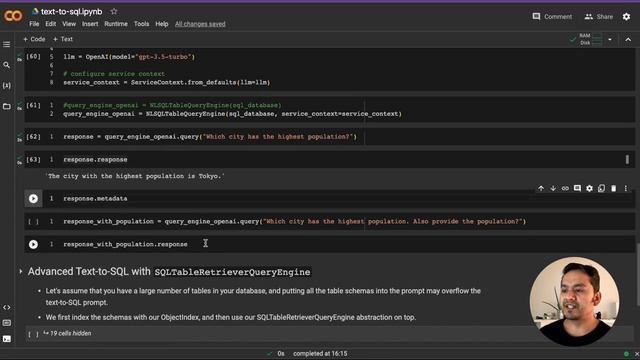Viewport: 640px width, 360px height.
Task: Open cell editor settings gear
Action: pos(589,189)
